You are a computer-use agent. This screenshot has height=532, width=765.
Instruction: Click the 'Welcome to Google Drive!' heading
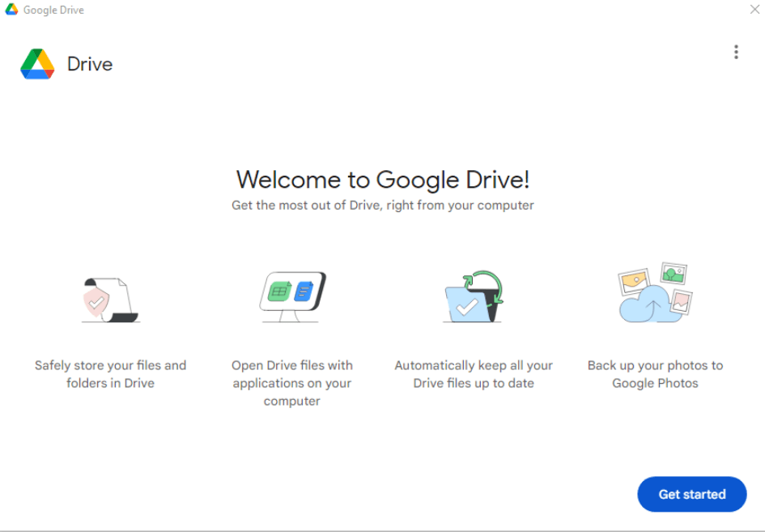pyautogui.click(x=383, y=179)
